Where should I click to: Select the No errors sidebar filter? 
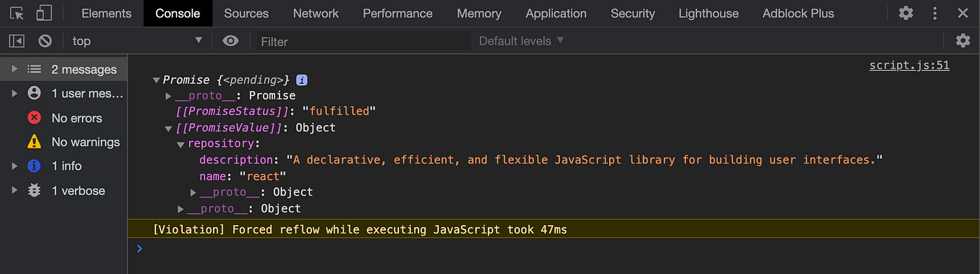64,118
